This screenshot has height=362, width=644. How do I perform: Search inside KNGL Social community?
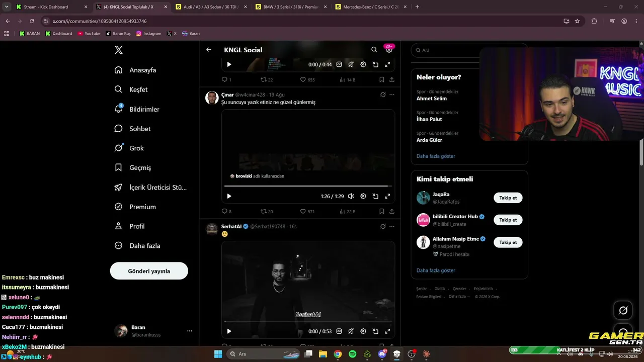point(374,50)
